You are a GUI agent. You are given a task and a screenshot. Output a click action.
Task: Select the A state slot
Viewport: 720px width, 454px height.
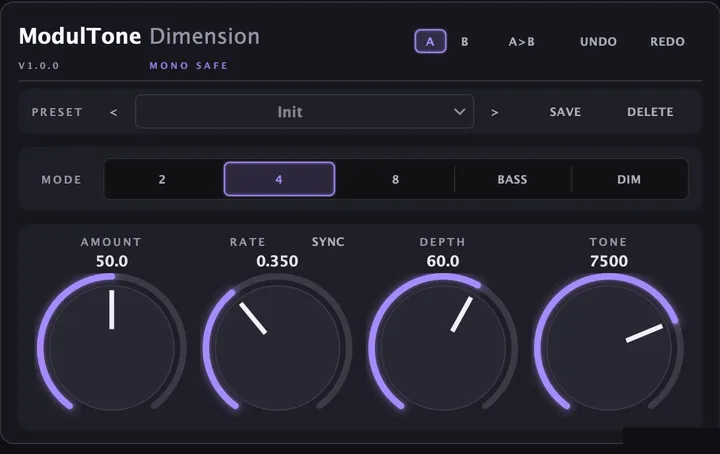coord(430,41)
